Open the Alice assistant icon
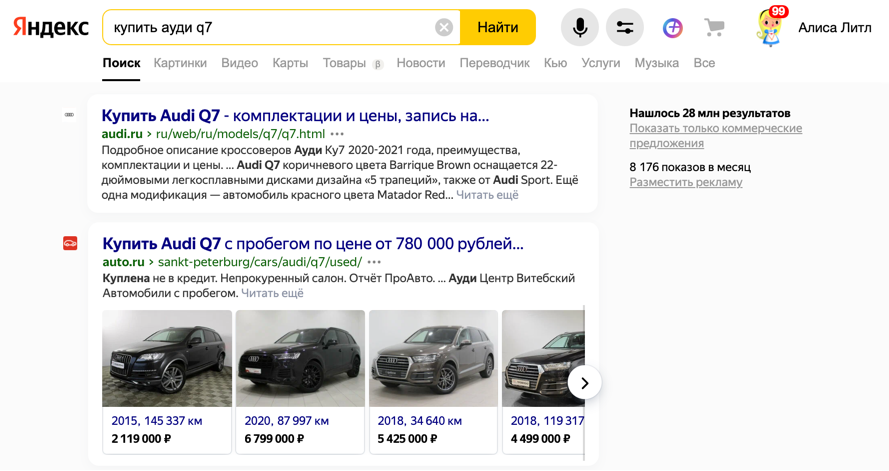The width and height of the screenshot is (889, 471). coord(672,27)
